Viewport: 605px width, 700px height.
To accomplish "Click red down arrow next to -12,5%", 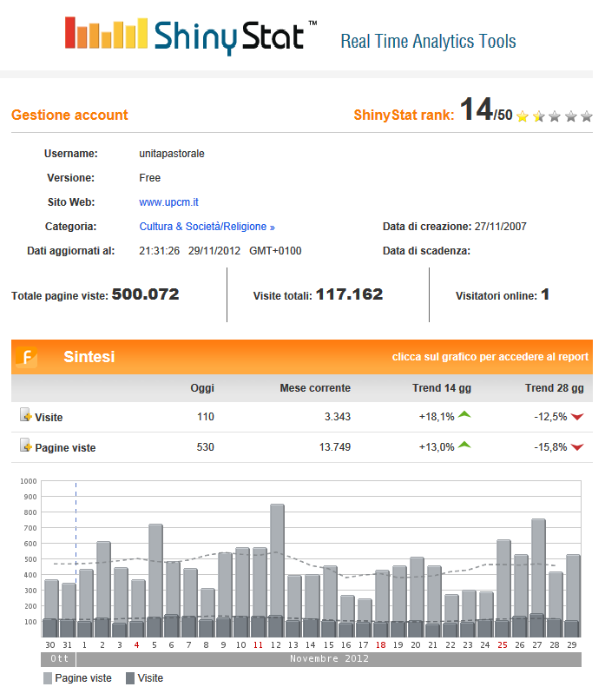I will [x=577, y=417].
